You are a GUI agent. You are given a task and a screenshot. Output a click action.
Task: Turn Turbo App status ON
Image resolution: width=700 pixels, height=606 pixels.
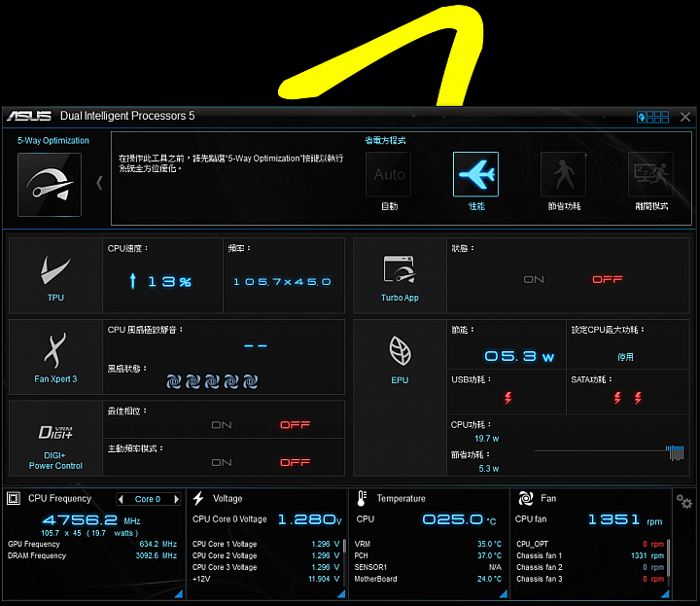[534, 279]
